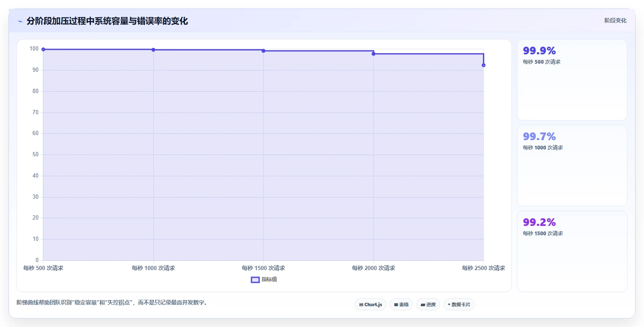644x327 pixels.
Task: Click the card caption 每秒 1000 次请求
Action: click(x=543, y=147)
